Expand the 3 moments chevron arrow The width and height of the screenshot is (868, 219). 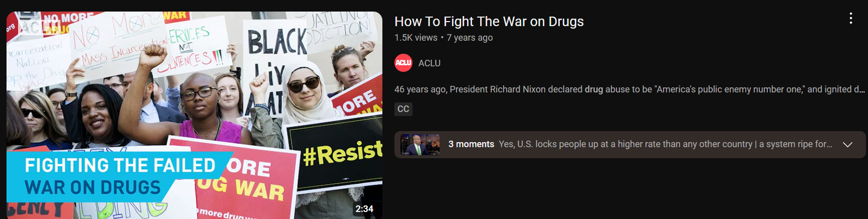pyautogui.click(x=847, y=145)
